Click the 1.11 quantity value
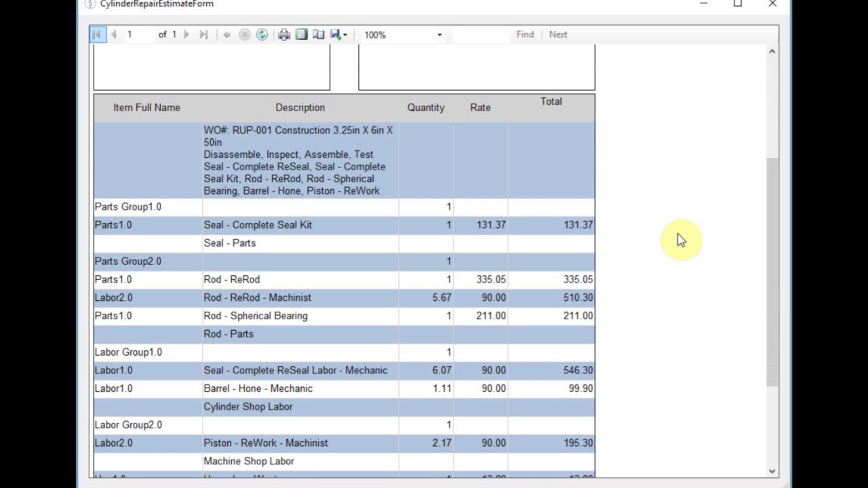 coord(441,388)
